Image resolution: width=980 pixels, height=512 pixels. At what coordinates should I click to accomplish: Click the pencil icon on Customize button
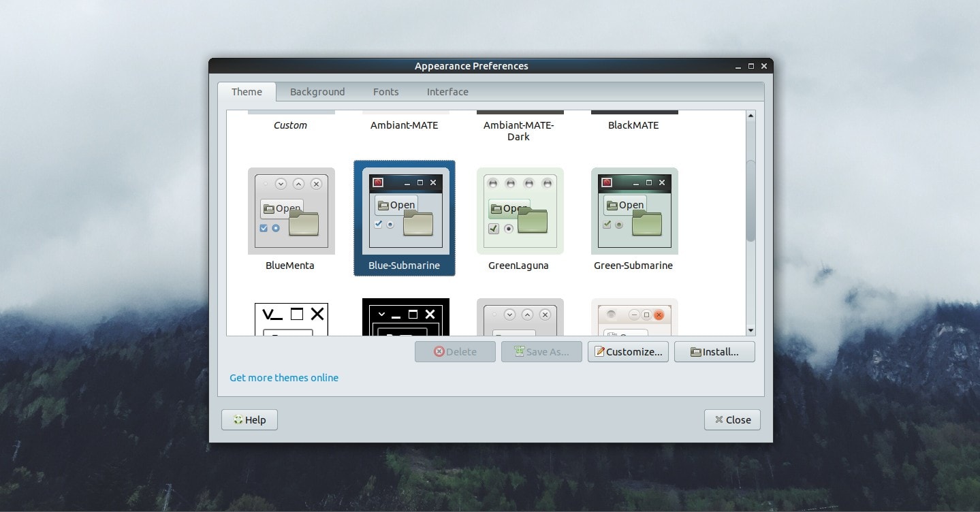pos(599,352)
